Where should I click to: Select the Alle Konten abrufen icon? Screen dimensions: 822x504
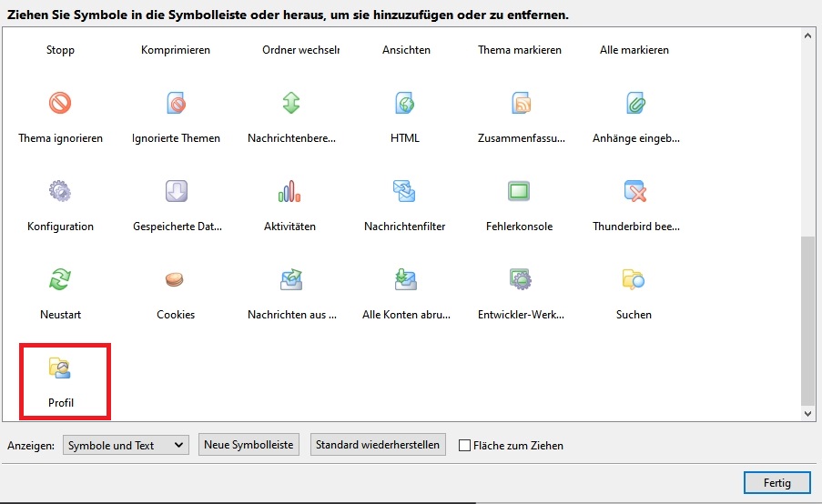click(404, 279)
